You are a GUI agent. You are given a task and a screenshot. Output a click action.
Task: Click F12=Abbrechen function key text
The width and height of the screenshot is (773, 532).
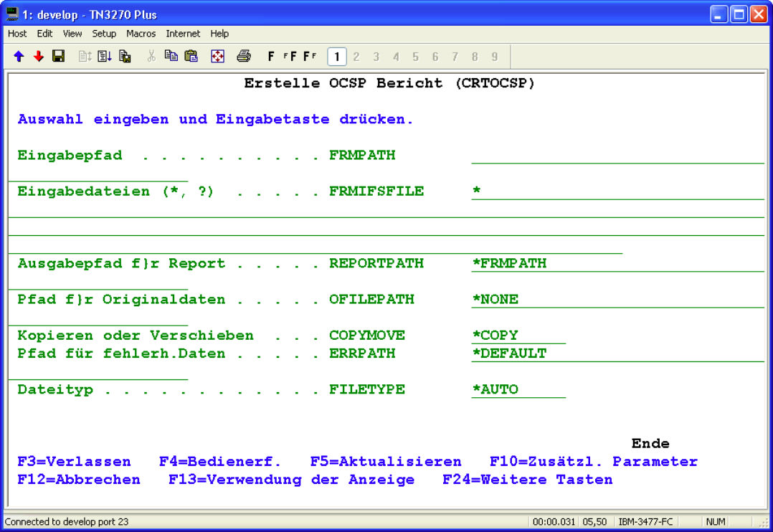(79, 480)
